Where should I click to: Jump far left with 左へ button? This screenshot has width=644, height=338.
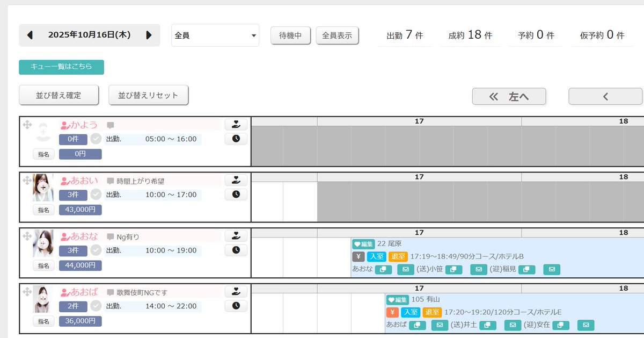509,96
